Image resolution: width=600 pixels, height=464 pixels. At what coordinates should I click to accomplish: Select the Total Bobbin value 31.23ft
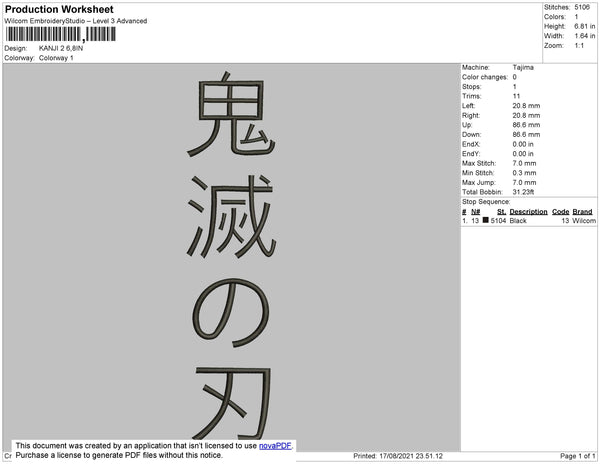point(523,192)
